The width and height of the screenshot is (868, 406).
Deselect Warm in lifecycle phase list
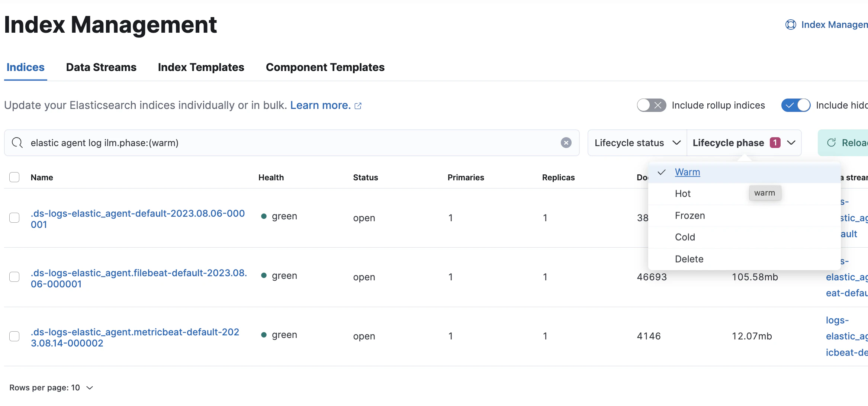click(x=744, y=172)
